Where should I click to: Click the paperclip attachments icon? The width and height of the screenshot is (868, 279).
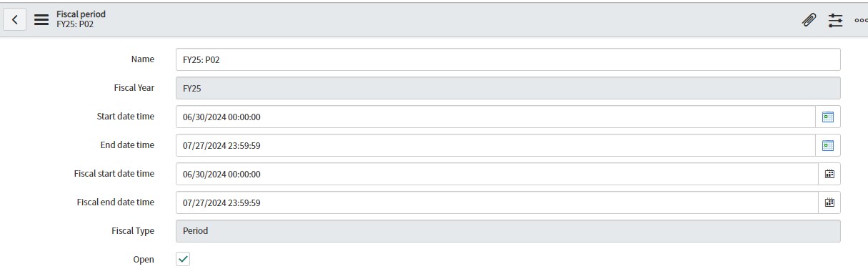coord(809,20)
